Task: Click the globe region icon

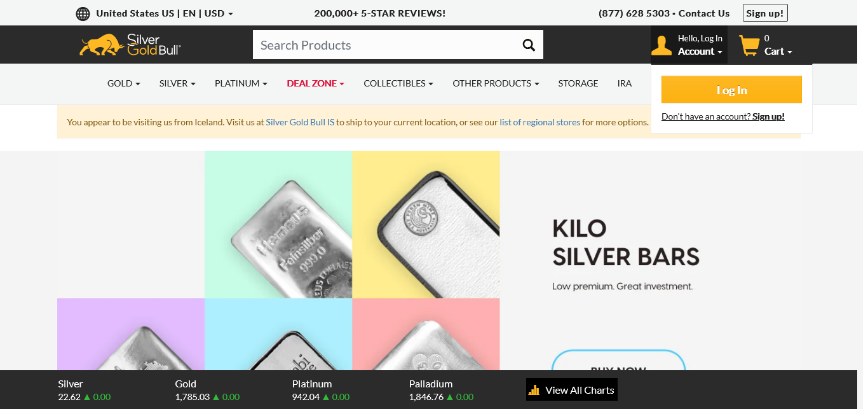Action: point(83,13)
